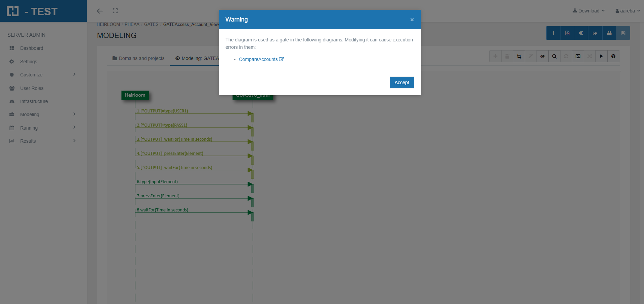Click the code file icon in blue toolbar
644x304 pixels.
coord(567,33)
